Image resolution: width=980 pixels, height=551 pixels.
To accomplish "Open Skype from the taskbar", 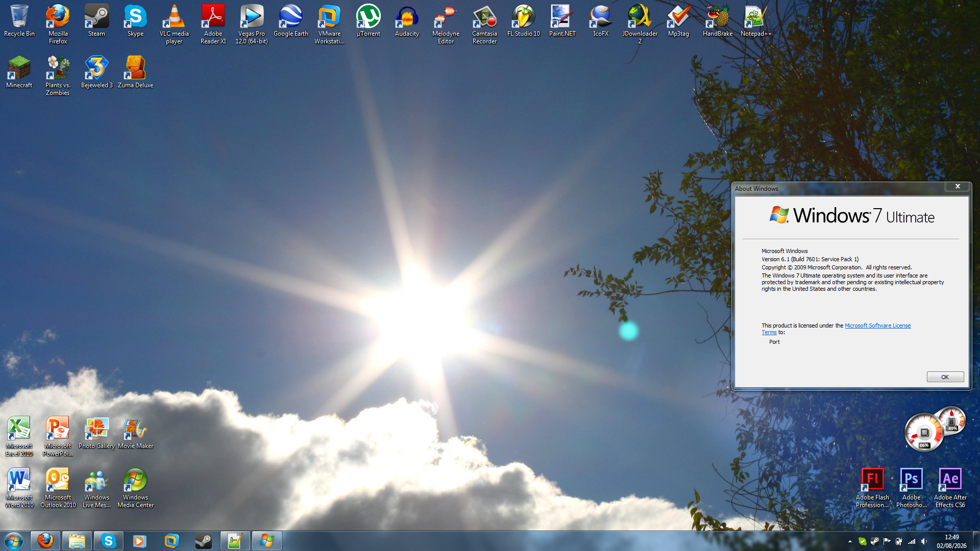I will 109,541.
